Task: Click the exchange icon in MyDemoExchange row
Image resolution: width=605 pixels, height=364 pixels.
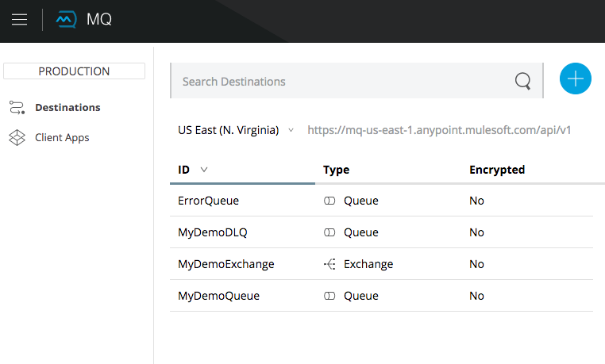Action: pyautogui.click(x=329, y=264)
